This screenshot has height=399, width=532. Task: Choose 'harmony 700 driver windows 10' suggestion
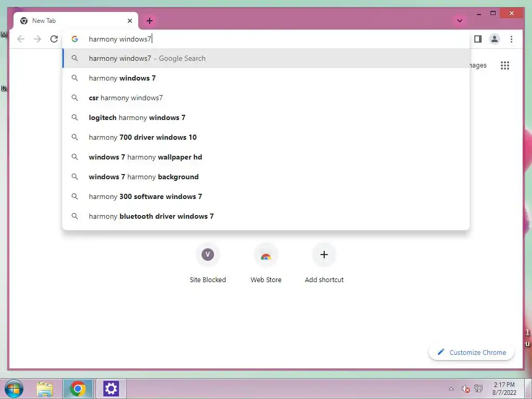coord(266,137)
